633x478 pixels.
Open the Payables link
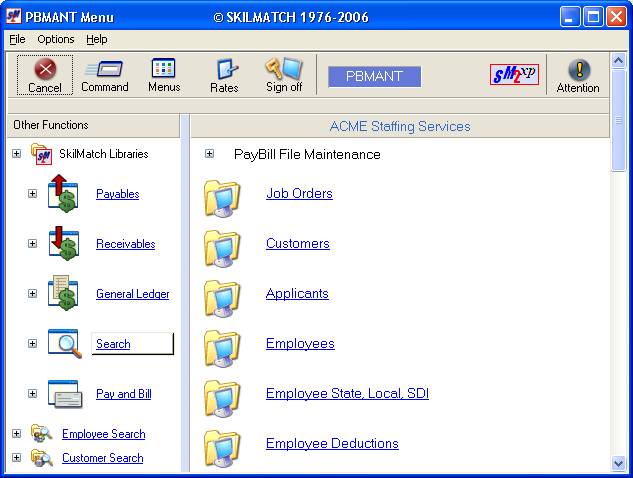click(117, 194)
